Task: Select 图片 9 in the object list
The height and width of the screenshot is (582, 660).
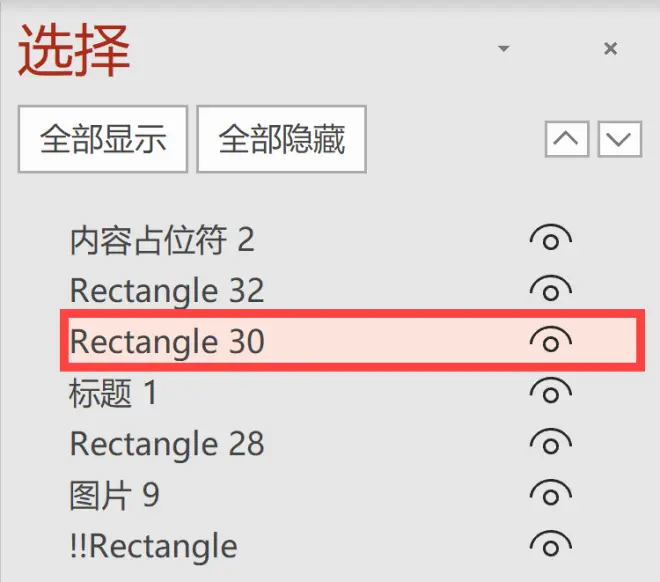Action: [x=114, y=495]
